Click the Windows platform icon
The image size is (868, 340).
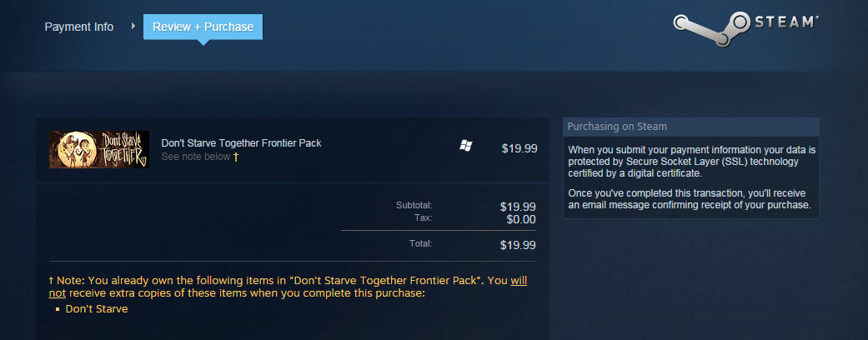tap(466, 147)
